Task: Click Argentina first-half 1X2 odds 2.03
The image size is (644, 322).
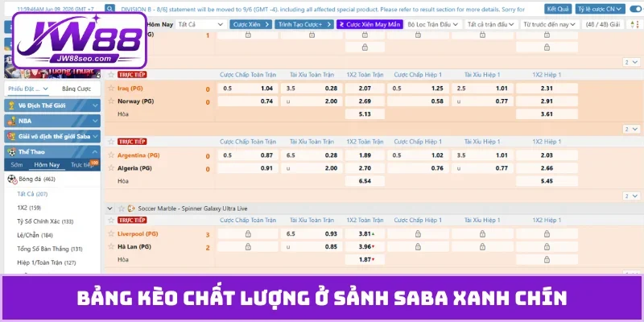Action: coord(547,155)
